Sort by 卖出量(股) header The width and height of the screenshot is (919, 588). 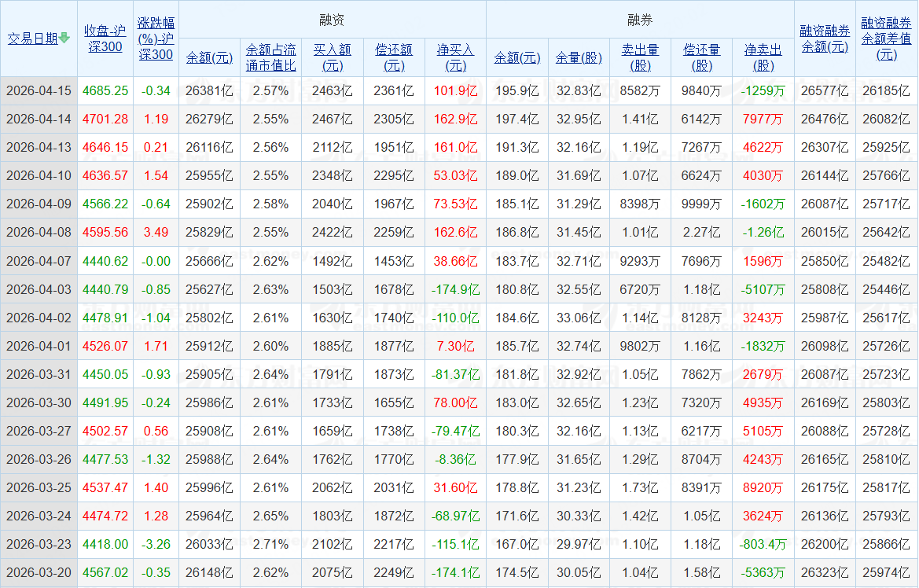640,57
